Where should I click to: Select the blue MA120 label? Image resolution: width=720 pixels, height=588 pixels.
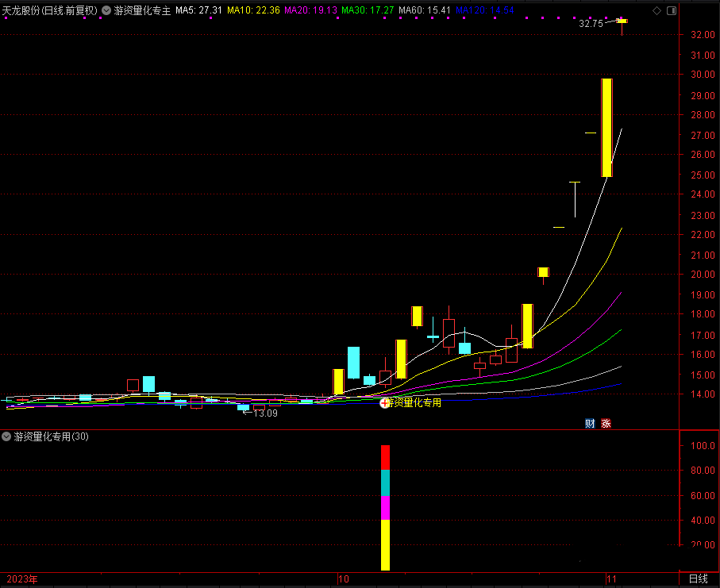click(484, 10)
